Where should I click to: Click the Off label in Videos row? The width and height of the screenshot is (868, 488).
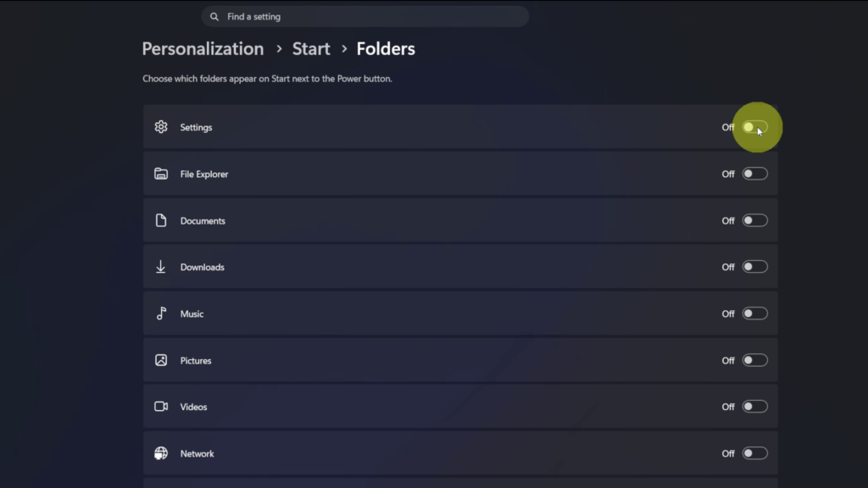[728, 407]
